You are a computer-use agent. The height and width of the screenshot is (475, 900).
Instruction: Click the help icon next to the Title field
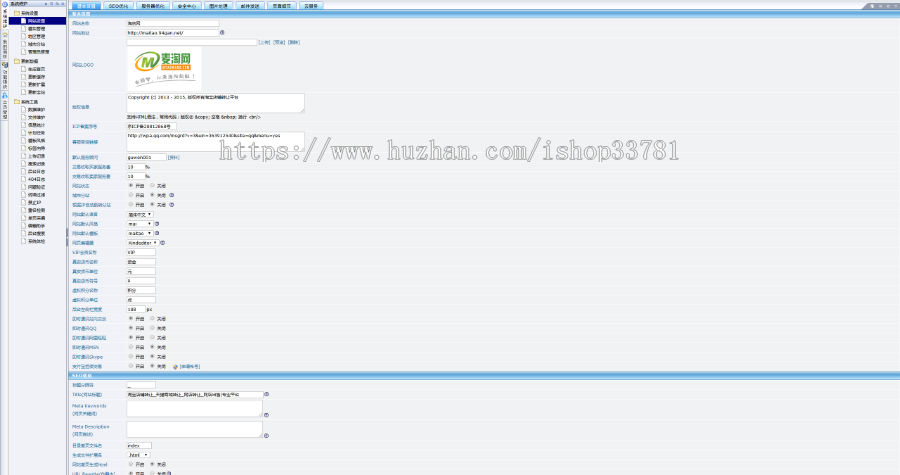266,394
